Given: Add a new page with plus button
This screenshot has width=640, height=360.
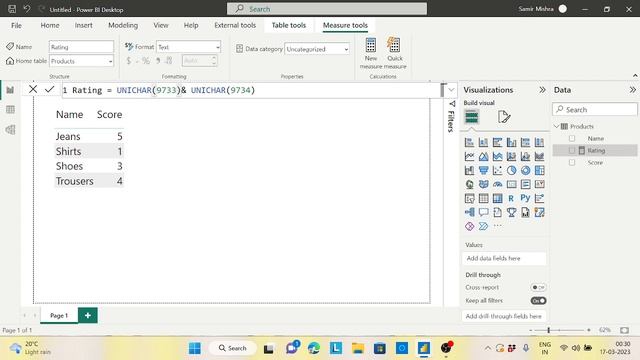Looking at the screenshot, I should (88, 316).
